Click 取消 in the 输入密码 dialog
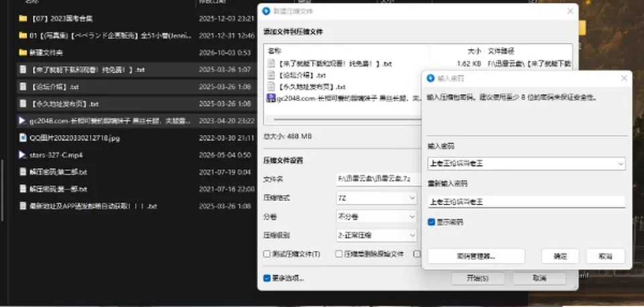 (x=605, y=256)
